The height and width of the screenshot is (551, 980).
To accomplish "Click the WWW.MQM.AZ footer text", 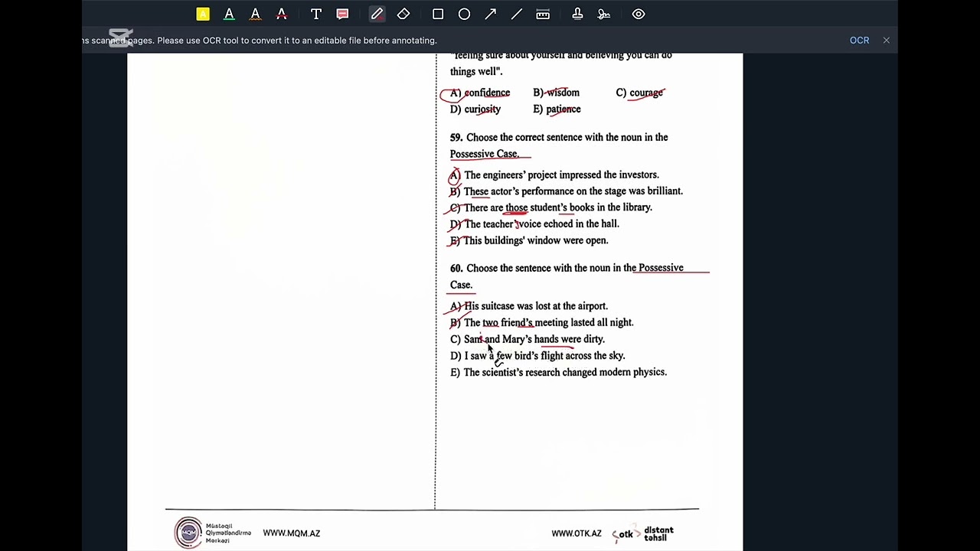I will click(292, 533).
